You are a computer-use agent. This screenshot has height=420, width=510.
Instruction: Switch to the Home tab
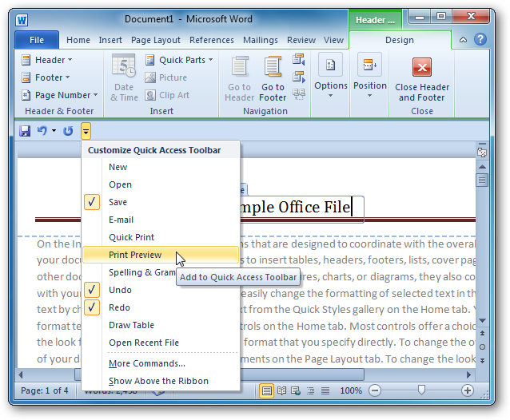78,40
